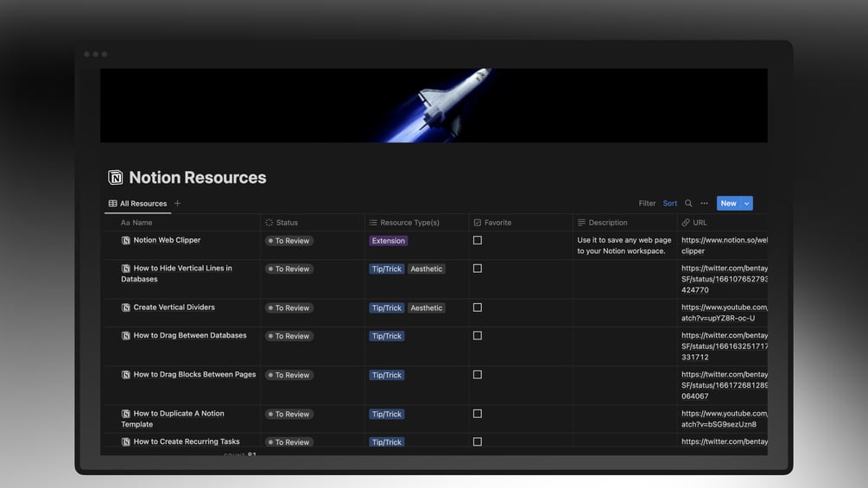Open the Status column header menu
868x488 pixels.
(312, 223)
